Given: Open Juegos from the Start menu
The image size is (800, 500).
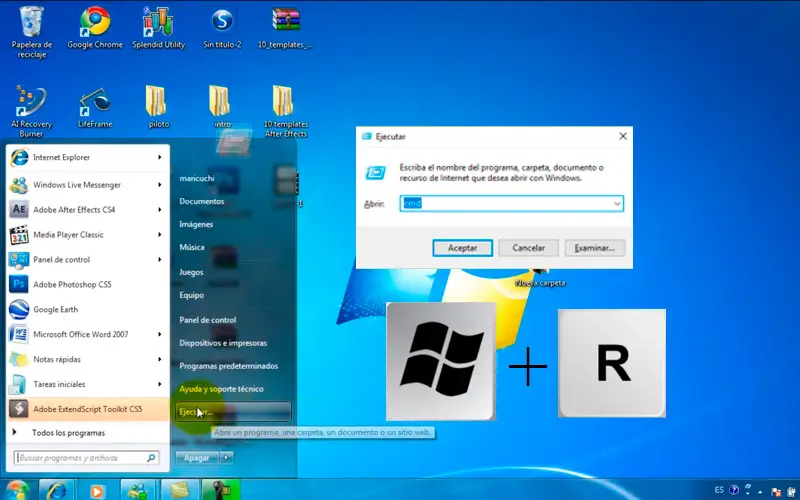Looking at the screenshot, I should [x=191, y=272].
